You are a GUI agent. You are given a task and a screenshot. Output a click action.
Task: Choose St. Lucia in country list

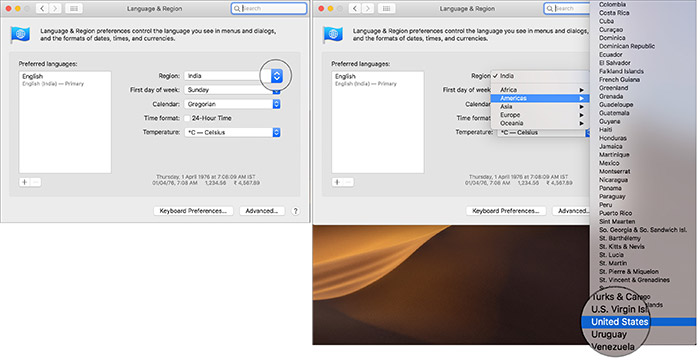click(611, 255)
